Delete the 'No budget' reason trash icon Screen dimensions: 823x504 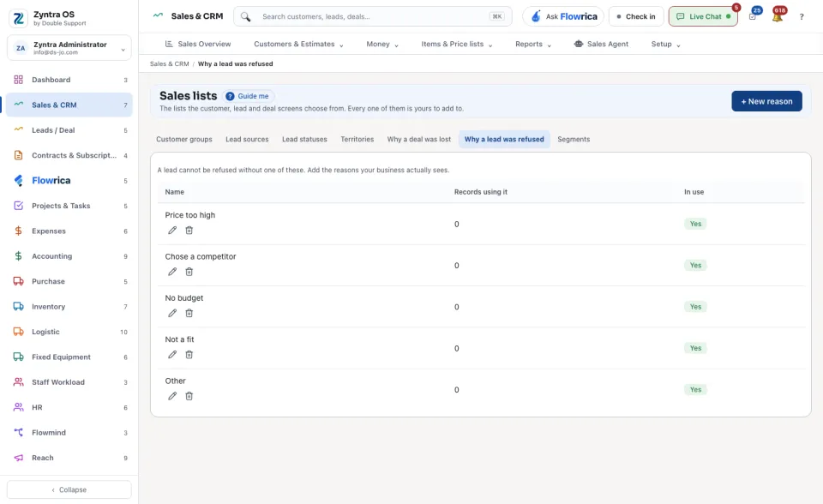189,314
